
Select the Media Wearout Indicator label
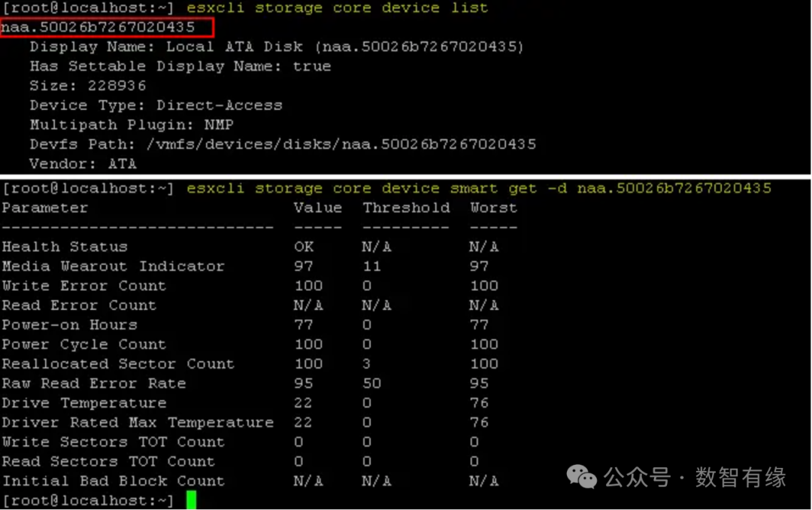point(113,266)
